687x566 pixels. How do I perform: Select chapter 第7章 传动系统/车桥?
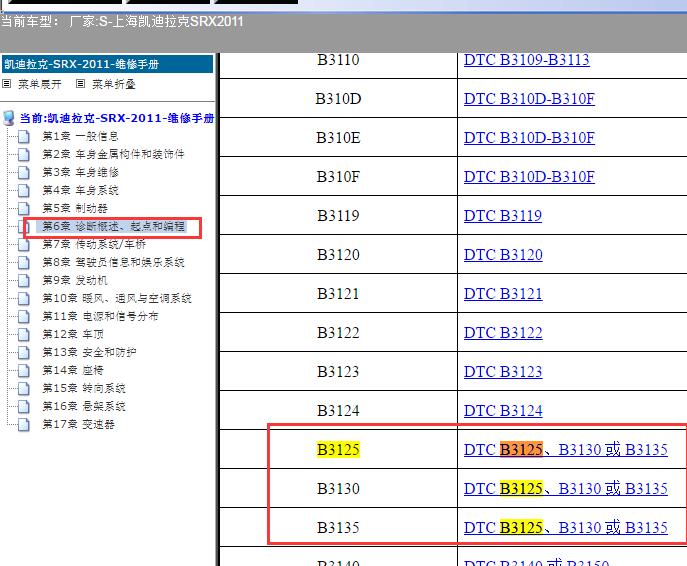tap(94, 244)
